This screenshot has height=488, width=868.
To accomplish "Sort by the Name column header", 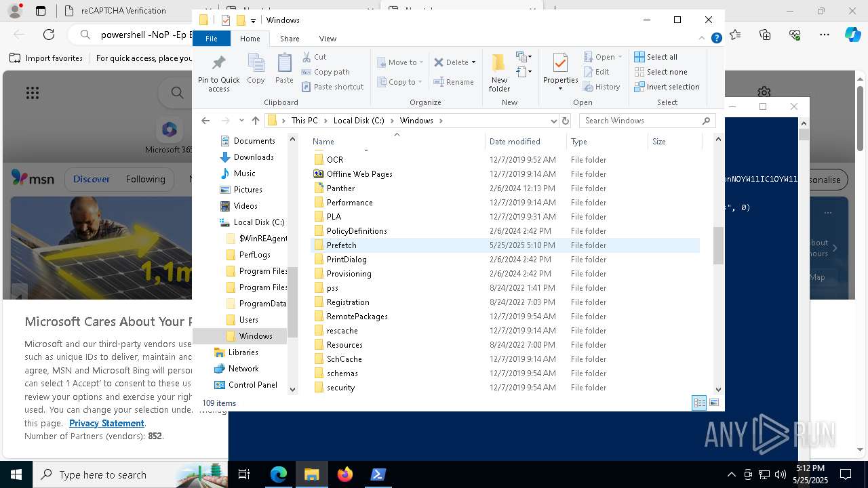I will tap(397, 142).
